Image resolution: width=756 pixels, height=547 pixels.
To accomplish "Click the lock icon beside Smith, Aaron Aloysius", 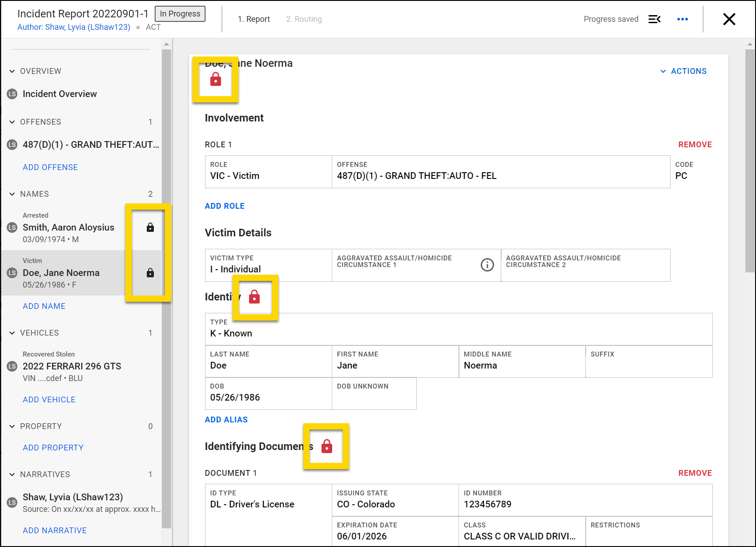I will tap(150, 227).
